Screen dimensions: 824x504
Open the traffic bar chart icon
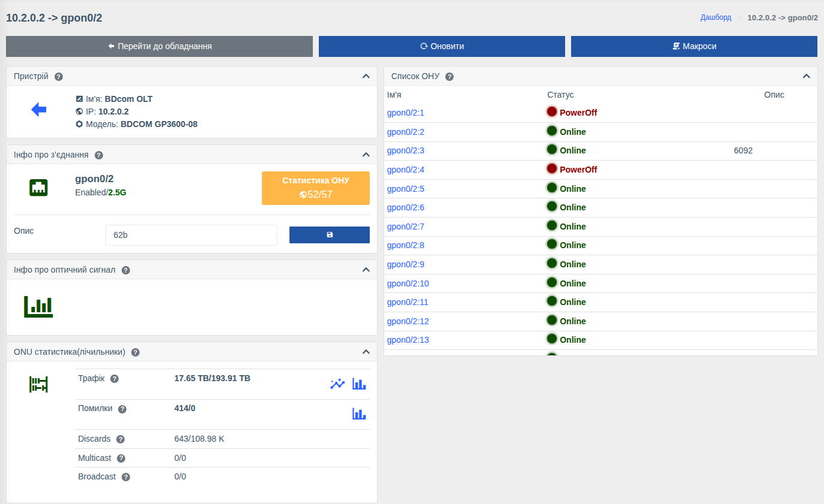[359, 384]
